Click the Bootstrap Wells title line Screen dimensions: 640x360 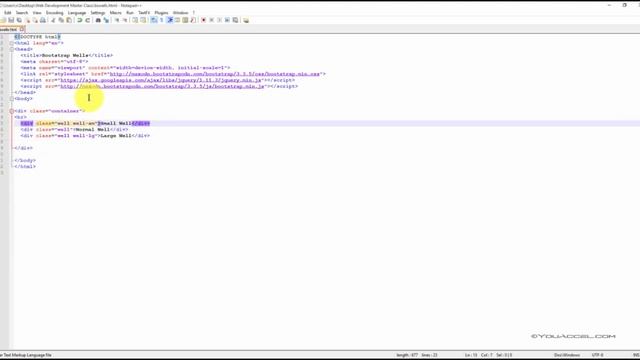click(x=67, y=55)
